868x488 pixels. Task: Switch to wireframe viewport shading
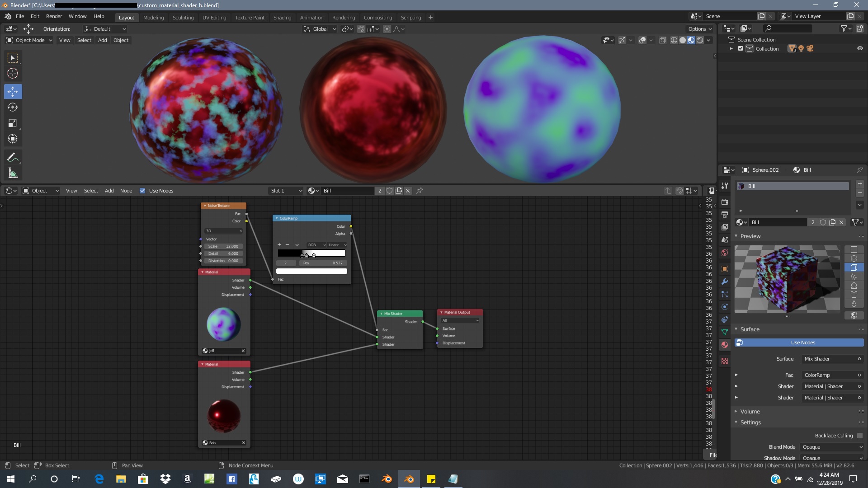point(674,40)
